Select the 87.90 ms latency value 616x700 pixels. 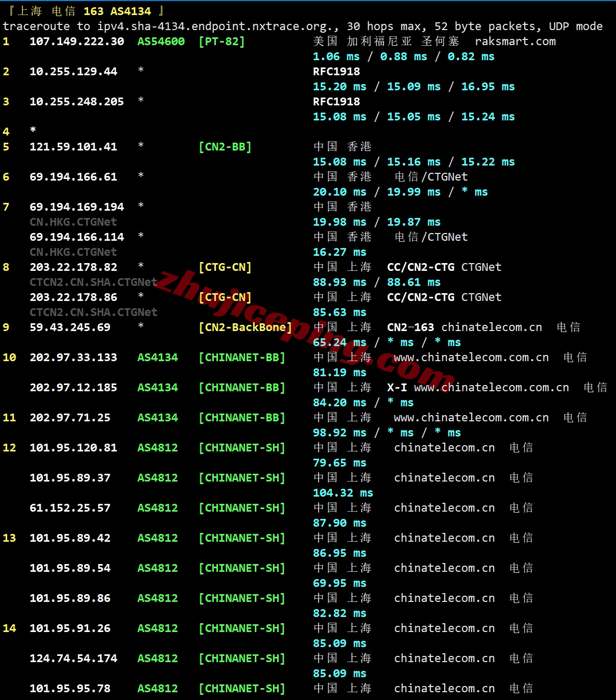(339, 523)
